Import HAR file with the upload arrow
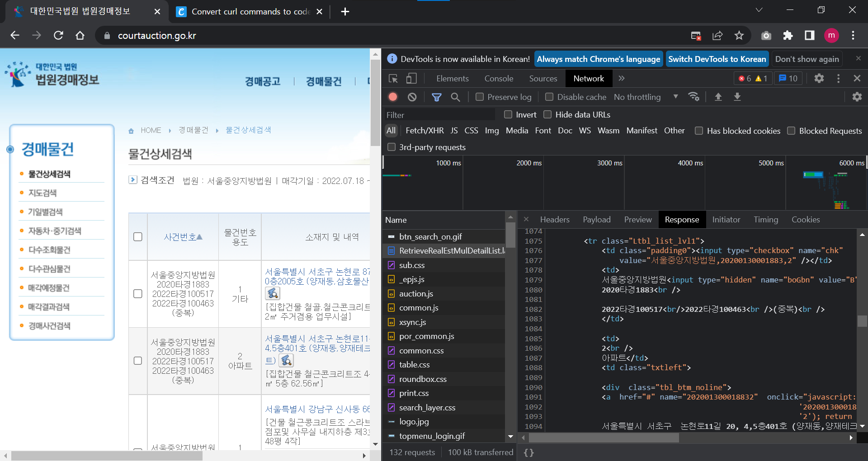Screen dimensions: 868x461 [x=718, y=97]
